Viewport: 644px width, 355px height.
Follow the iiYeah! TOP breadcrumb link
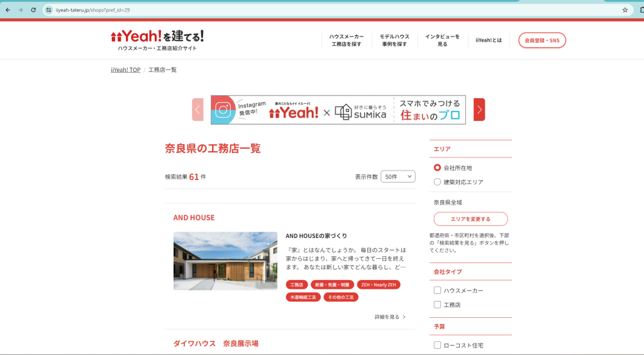tap(126, 70)
